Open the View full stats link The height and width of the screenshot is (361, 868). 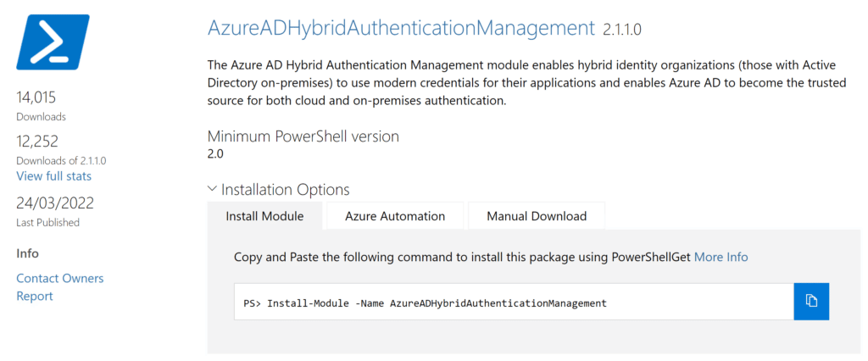(53, 176)
